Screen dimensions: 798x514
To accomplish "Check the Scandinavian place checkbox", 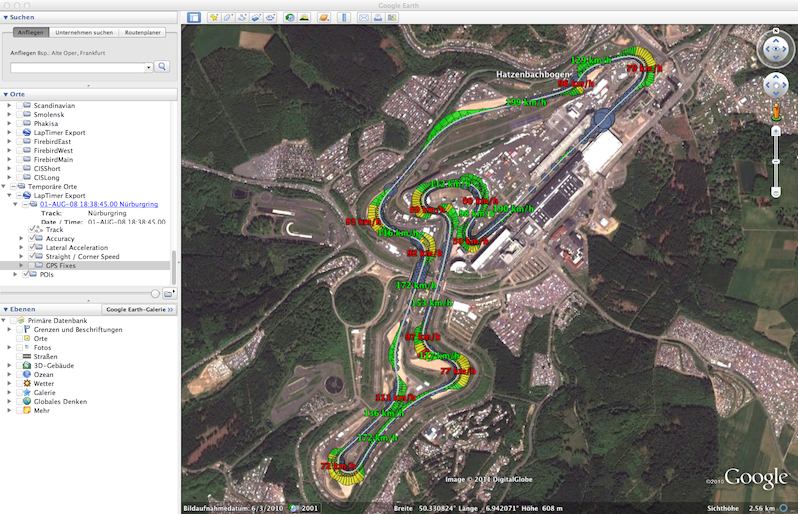I will 19,105.
